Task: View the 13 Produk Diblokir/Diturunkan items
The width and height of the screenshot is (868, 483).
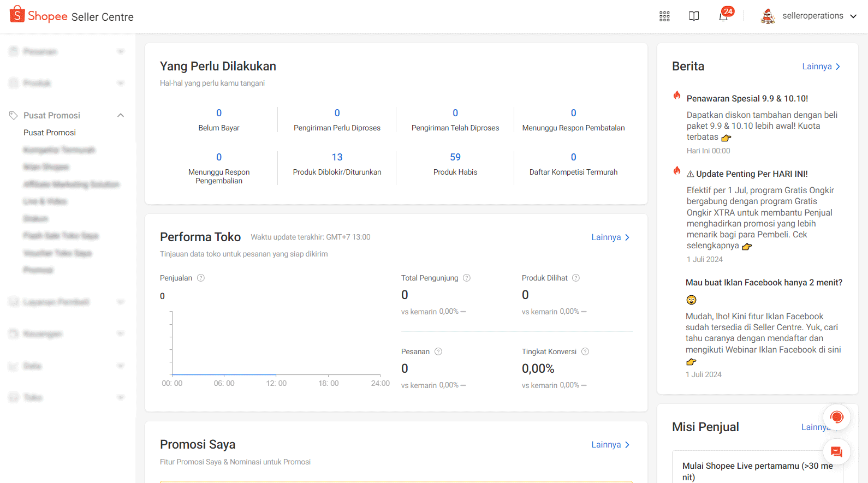Action: tap(337, 164)
